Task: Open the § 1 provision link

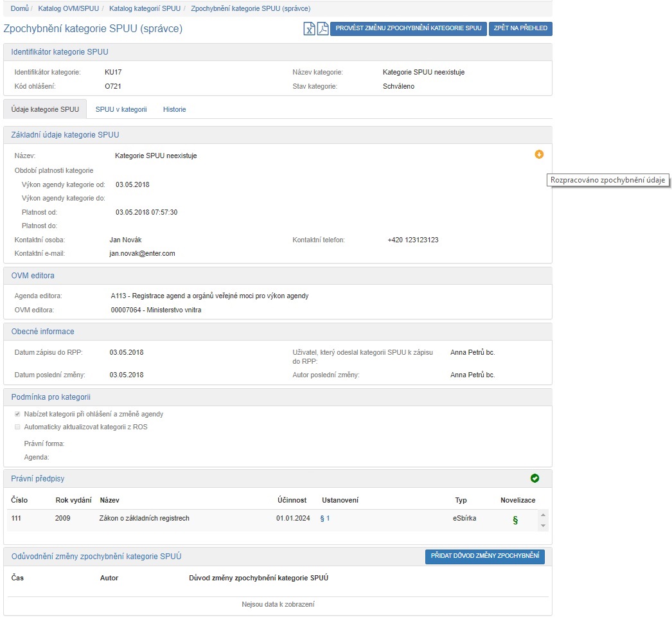Action: pyautogui.click(x=325, y=519)
